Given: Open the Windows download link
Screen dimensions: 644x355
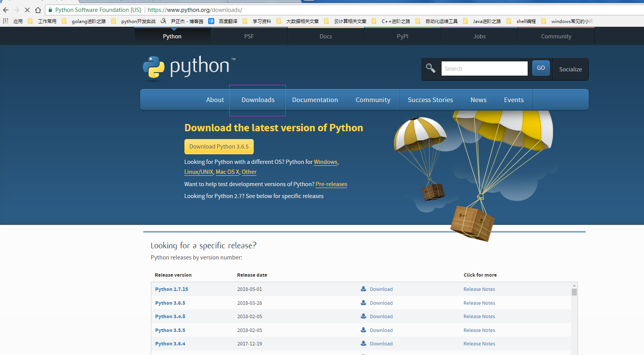Looking at the screenshot, I should point(325,162).
